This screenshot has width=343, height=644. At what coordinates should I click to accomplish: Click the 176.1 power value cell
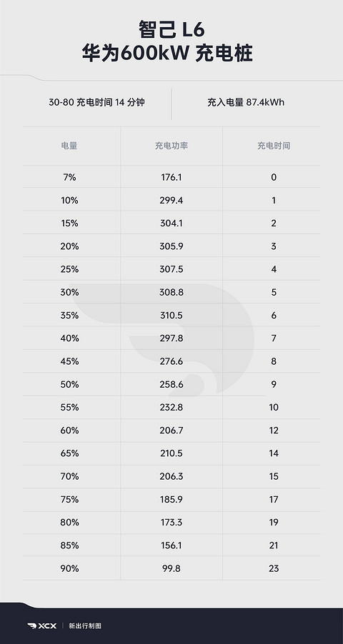tap(171, 178)
